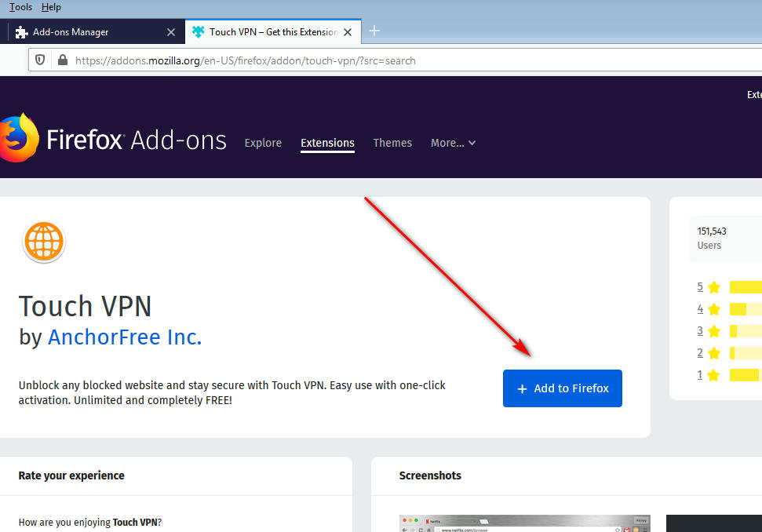Go to the Explore section
Viewport: 762px width, 532px height.
pyautogui.click(x=263, y=143)
